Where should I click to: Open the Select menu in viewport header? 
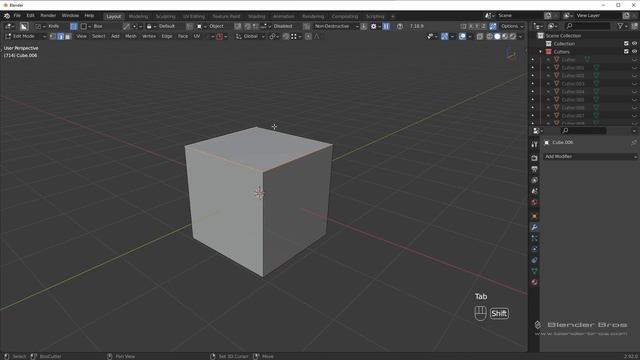[98, 36]
